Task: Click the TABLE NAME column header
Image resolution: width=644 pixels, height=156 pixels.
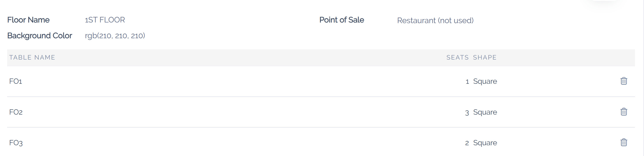Action: click(32, 57)
